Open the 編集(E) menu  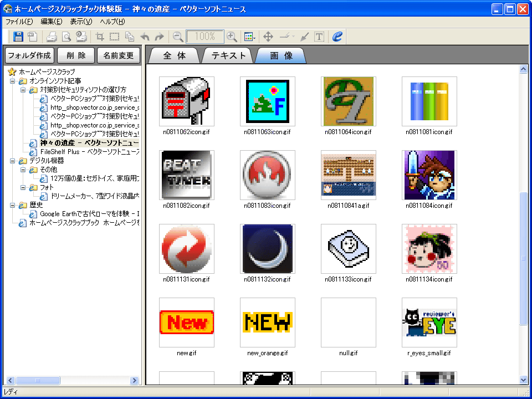click(52, 22)
